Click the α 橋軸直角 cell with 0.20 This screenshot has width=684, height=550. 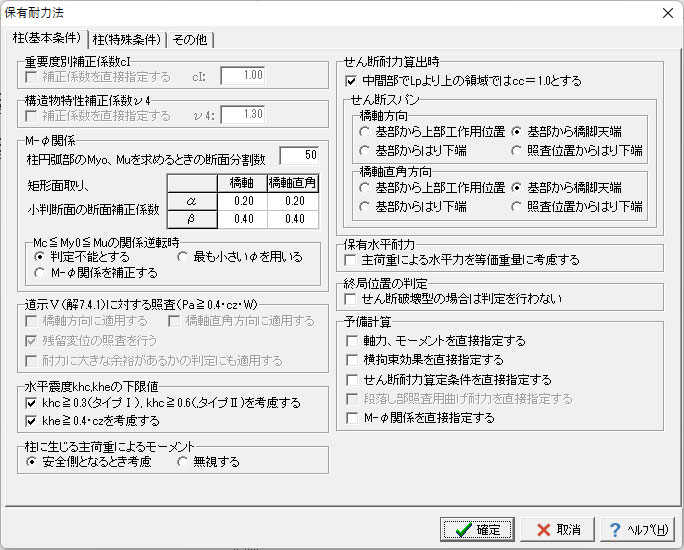[293, 201]
